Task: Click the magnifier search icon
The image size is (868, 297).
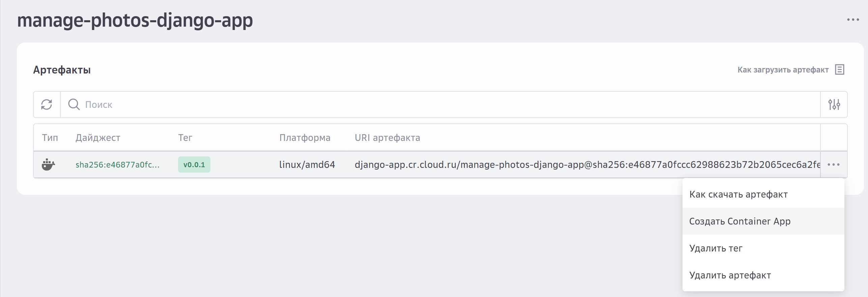Action: point(74,105)
